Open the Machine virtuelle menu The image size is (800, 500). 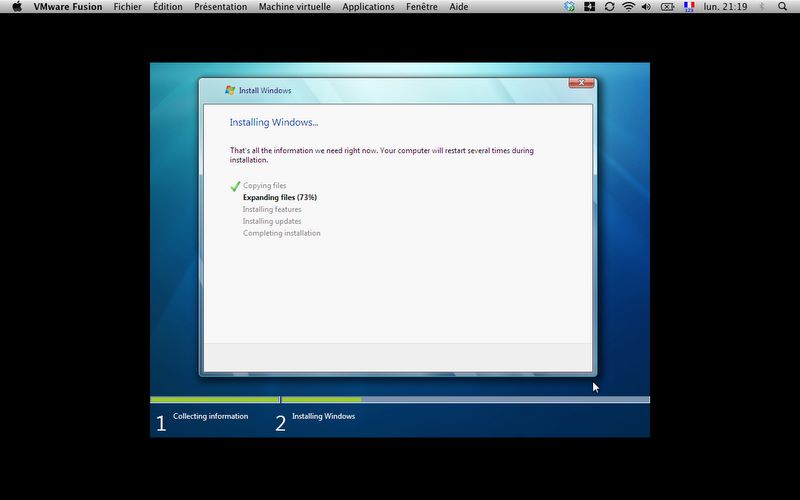294,7
